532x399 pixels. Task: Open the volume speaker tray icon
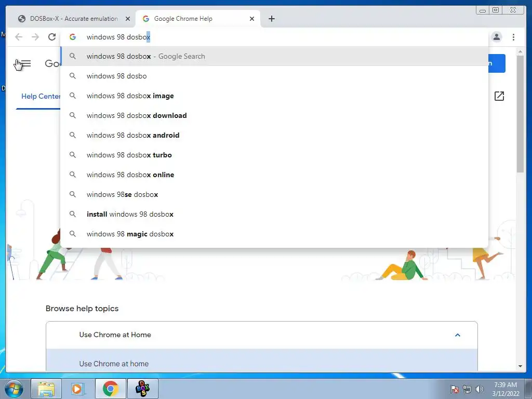[x=480, y=389]
